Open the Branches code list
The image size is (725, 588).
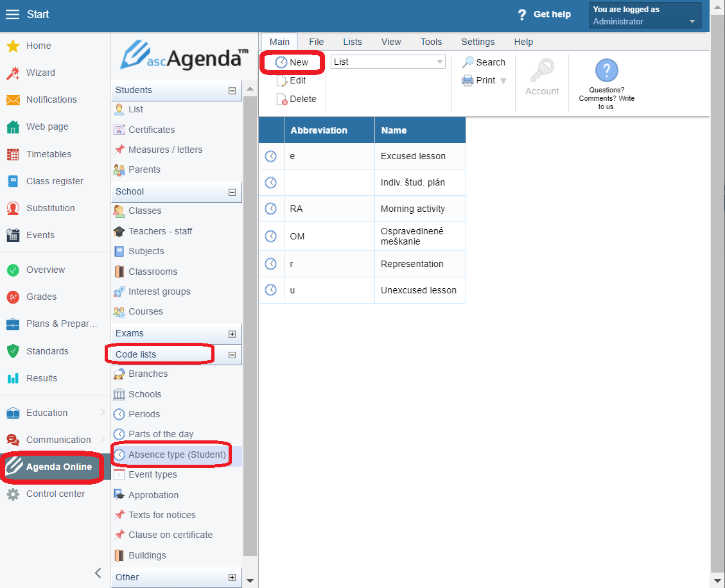pyautogui.click(x=148, y=374)
